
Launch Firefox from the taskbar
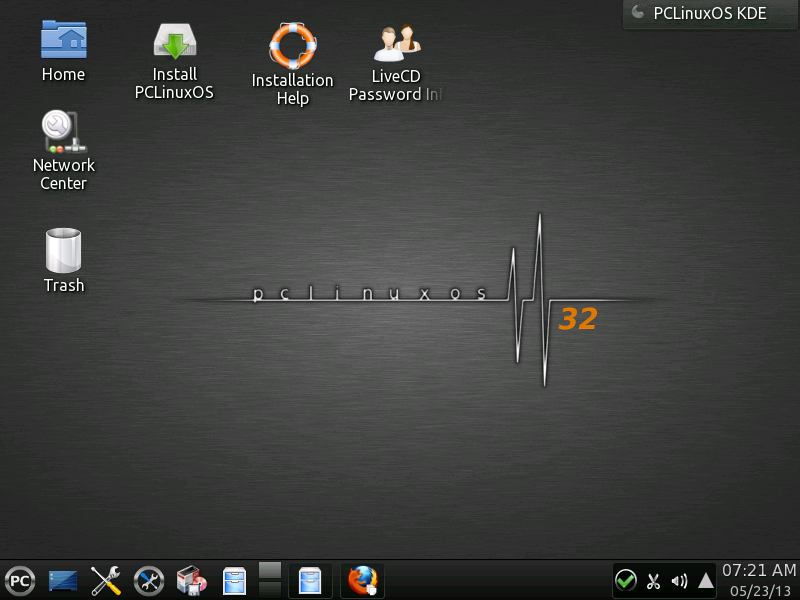point(361,580)
